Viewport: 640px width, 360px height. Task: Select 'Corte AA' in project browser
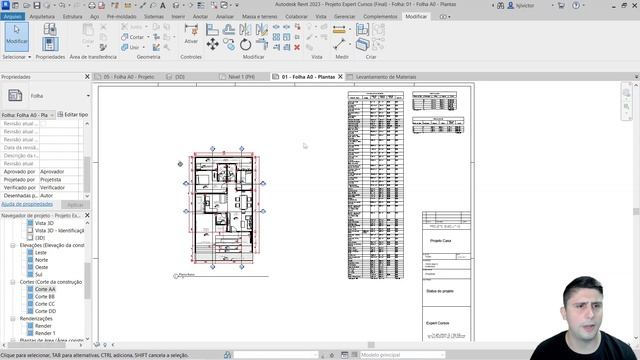(45, 289)
